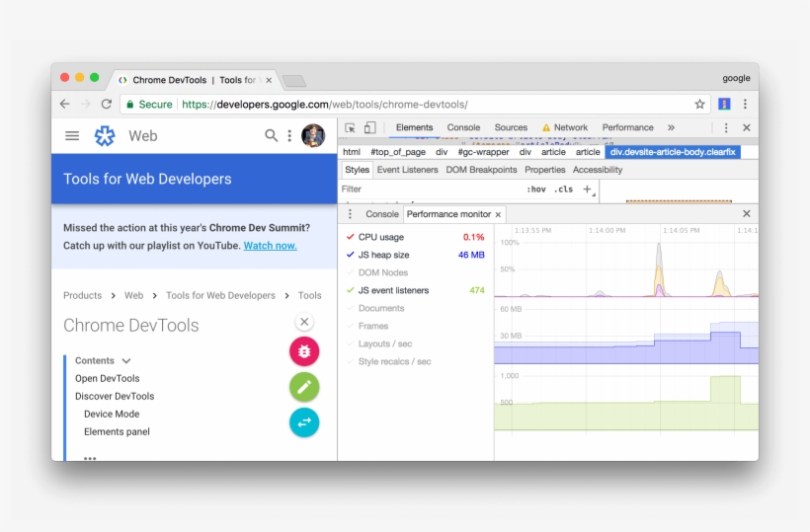This screenshot has width=810, height=532.
Task: Click the search magnifier on the page
Action: pos(271,136)
